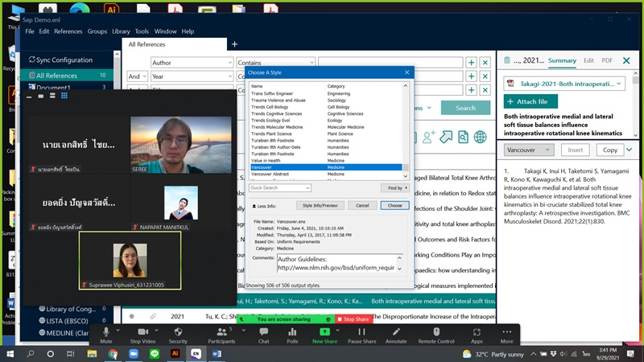Switch to the Edit tab in reference panel
Screen dimensions: 644x362
click(588, 60)
